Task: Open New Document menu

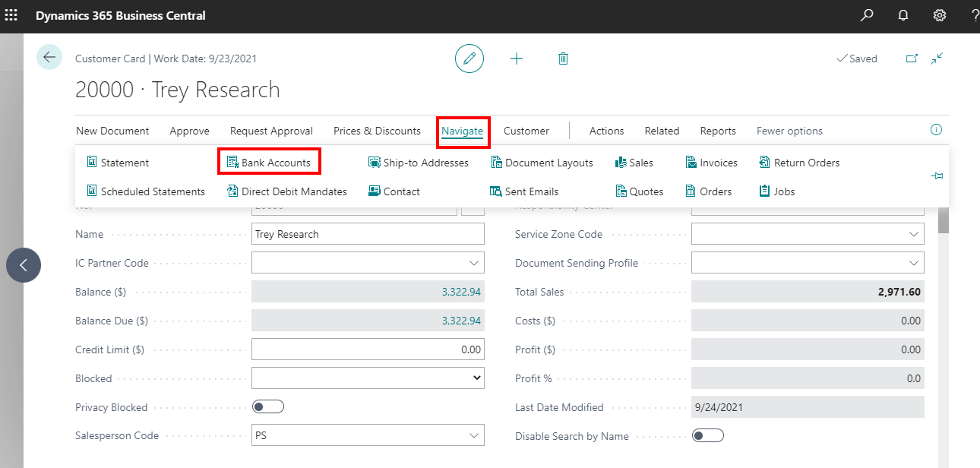Action: pos(112,131)
